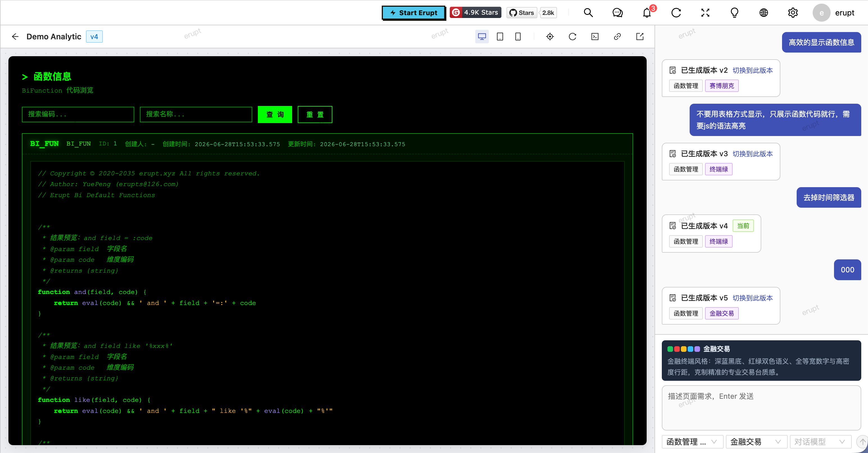This screenshot has height=453, width=868.
Task: Switch preview to mobile phone view icon
Action: pyautogui.click(x=518, y=37)
